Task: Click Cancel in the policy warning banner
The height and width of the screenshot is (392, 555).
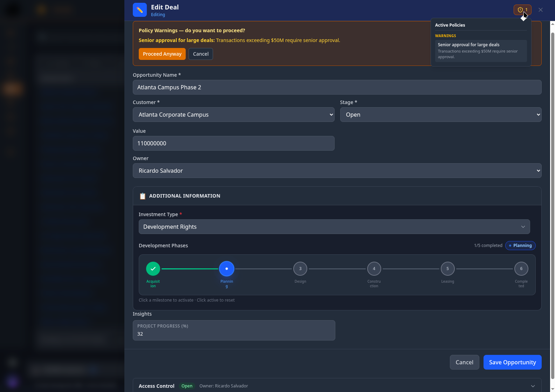Action: 200,54
